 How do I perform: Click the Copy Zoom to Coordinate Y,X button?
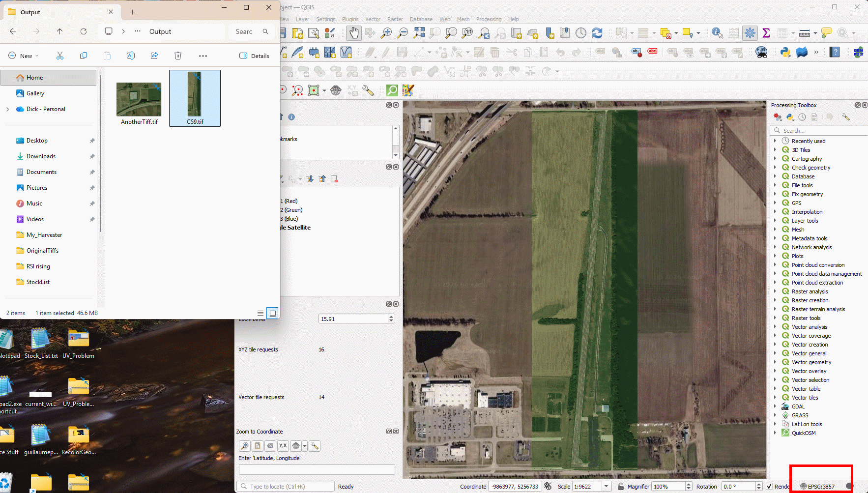[x=283, y=446]
